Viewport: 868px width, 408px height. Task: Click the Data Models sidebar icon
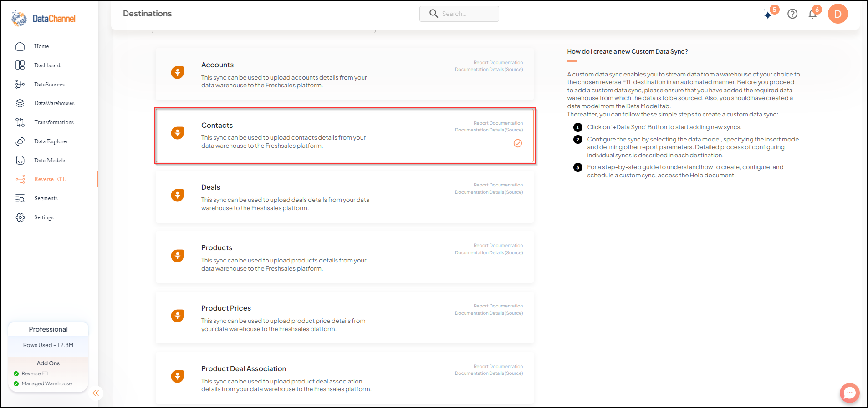tap(20, 160)
